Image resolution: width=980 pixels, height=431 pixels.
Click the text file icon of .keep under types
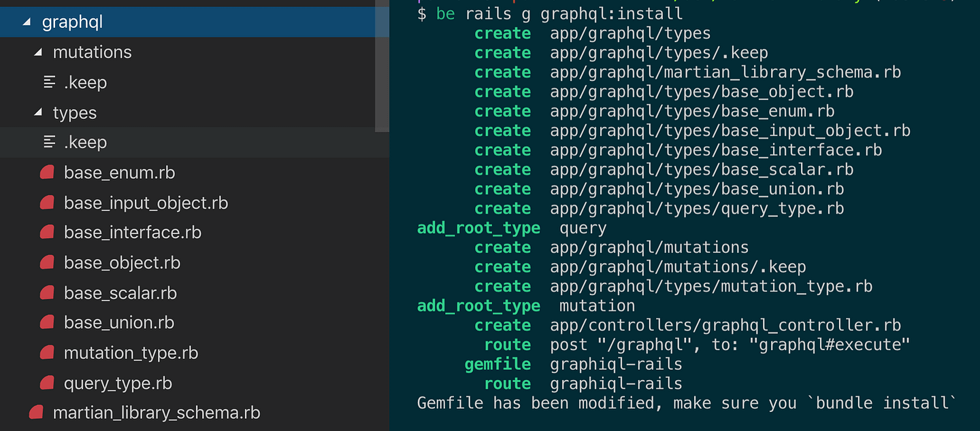tap(50, 142)
